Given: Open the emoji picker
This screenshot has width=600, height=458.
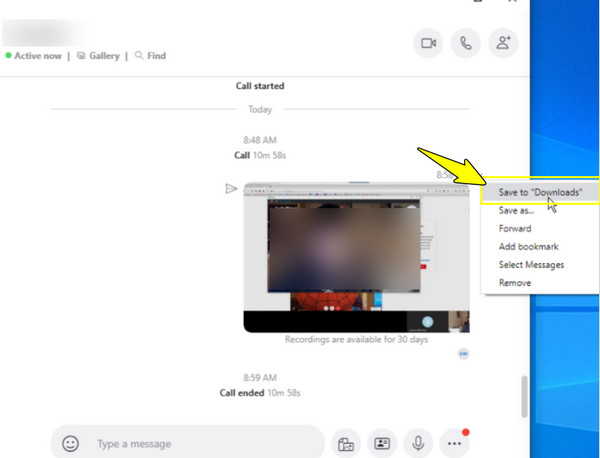Looking at the screenshot, I should (x=71, y=443).
